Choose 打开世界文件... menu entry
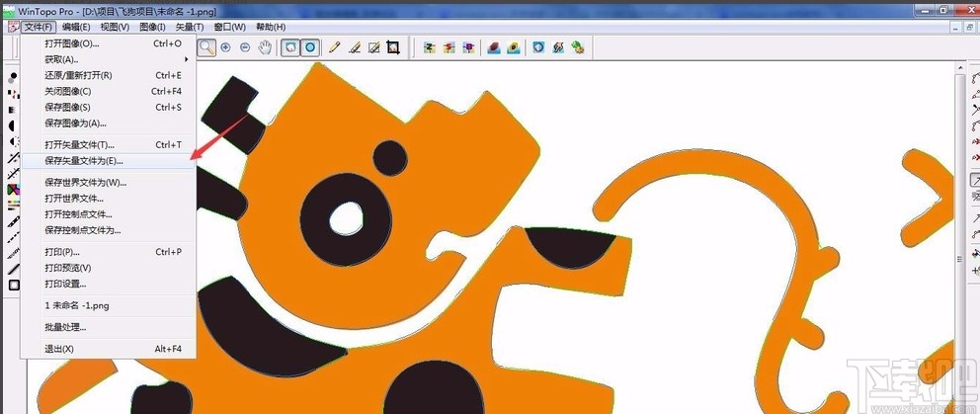Viewport: 980px width, 414px height. 108,199
